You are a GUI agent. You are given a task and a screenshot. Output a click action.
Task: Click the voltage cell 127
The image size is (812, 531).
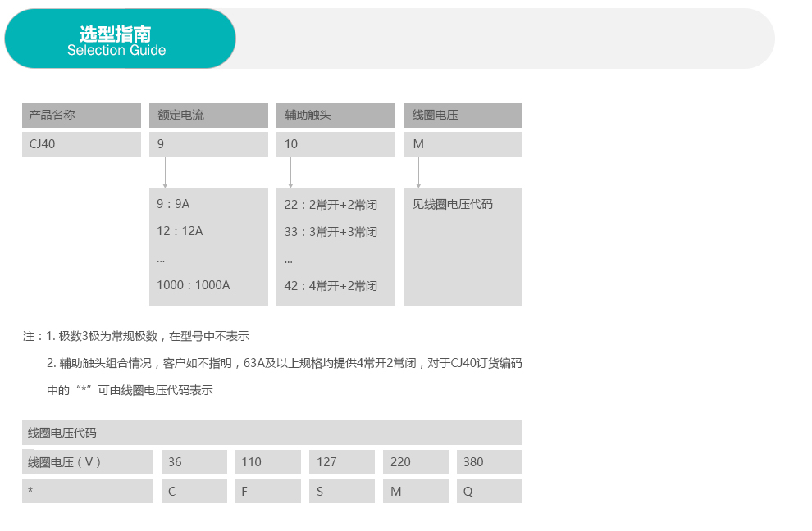tap(342, 462)
